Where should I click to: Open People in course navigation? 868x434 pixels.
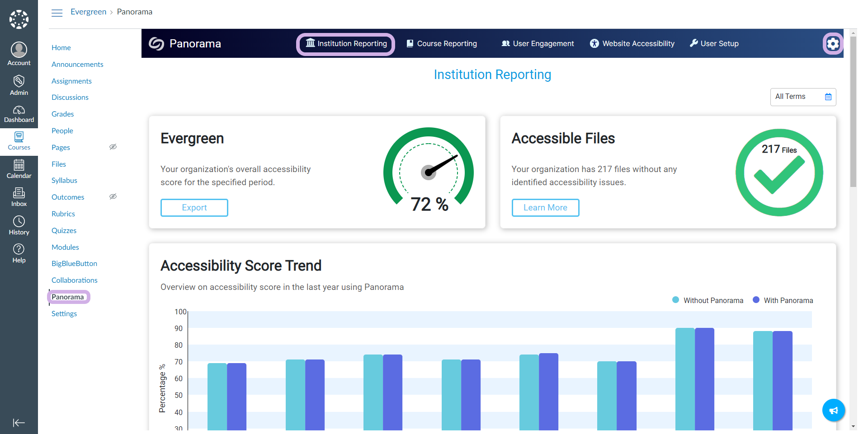pyautogui.click(x=62, y=131)
